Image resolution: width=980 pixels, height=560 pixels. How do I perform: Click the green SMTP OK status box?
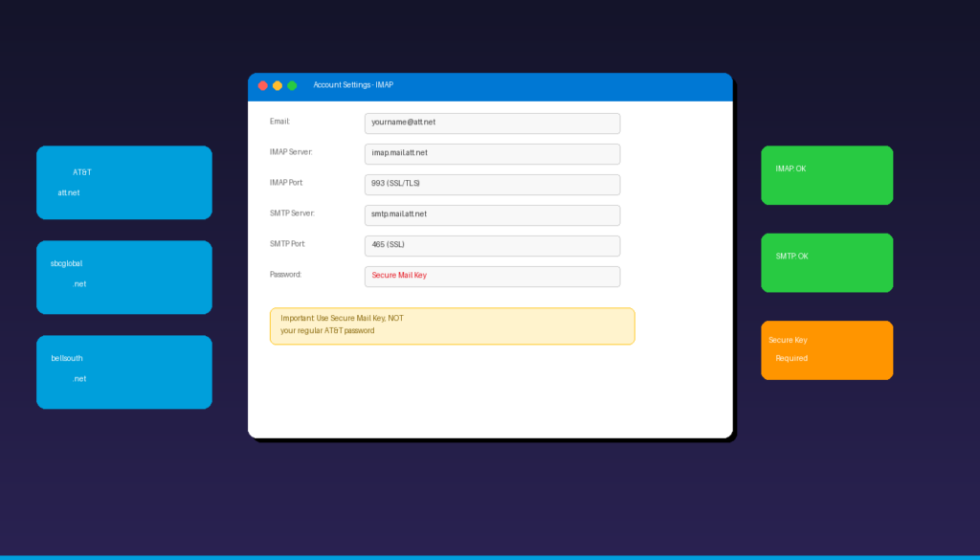(827, 262)
